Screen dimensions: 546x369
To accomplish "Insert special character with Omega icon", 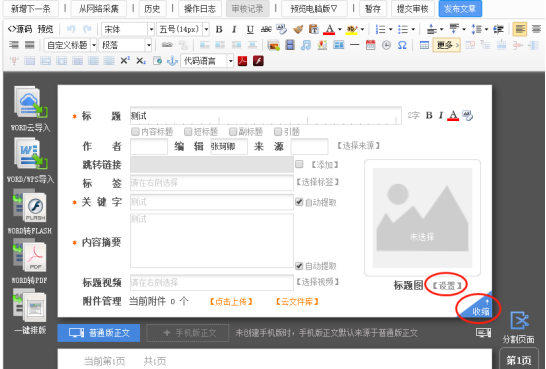I will [402, 45].
